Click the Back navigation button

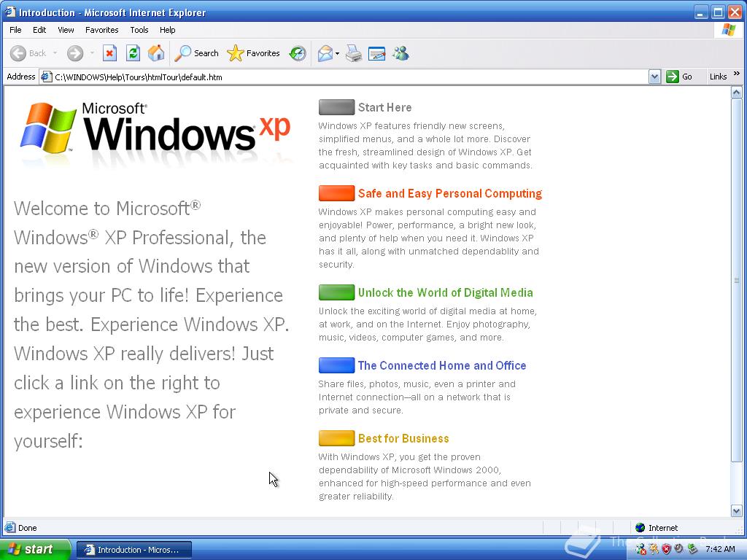[28, 53]
